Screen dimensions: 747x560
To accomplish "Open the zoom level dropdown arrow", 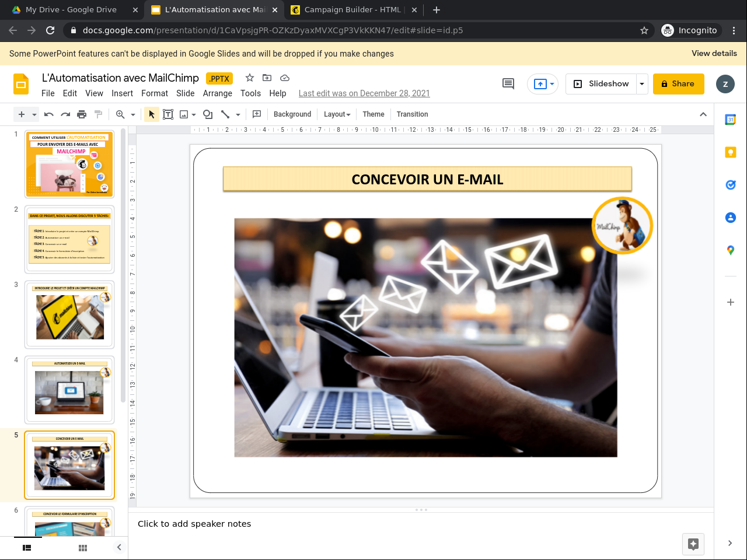I will (133, 114).
